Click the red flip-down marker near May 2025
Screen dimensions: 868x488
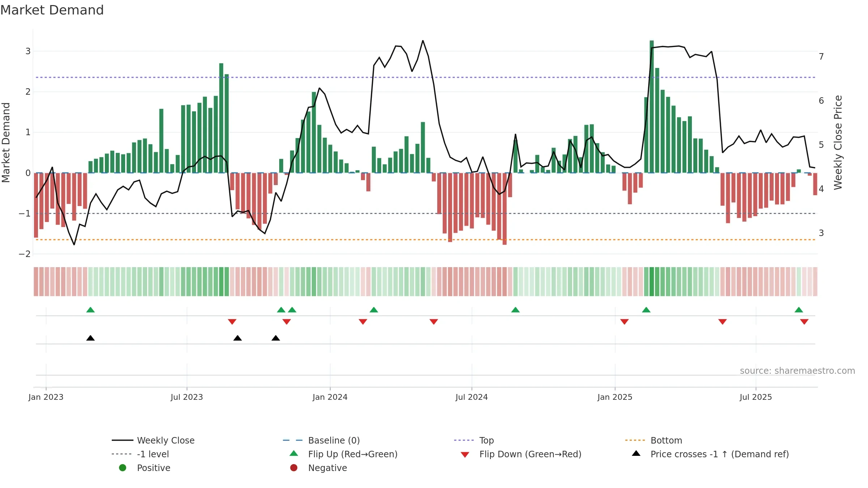coord(723,322)
